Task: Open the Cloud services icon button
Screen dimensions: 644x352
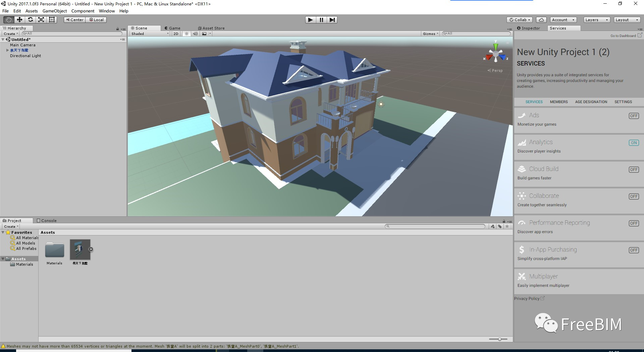Action: (541, 20)
